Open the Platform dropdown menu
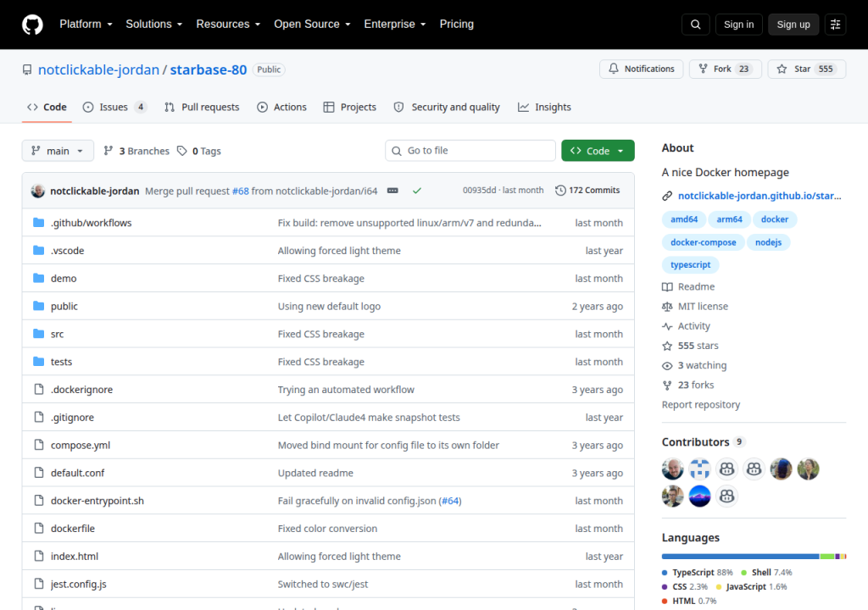The image size is (868, 610). (86, 25)
